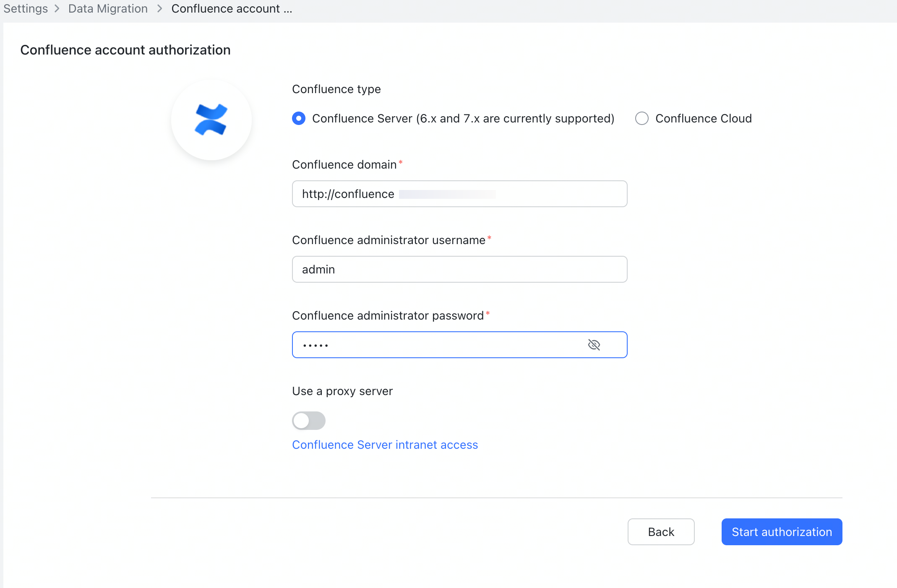Click chevron after Data Migration breadcrumb
Viewport: 897px width, 588px height.
159,8
